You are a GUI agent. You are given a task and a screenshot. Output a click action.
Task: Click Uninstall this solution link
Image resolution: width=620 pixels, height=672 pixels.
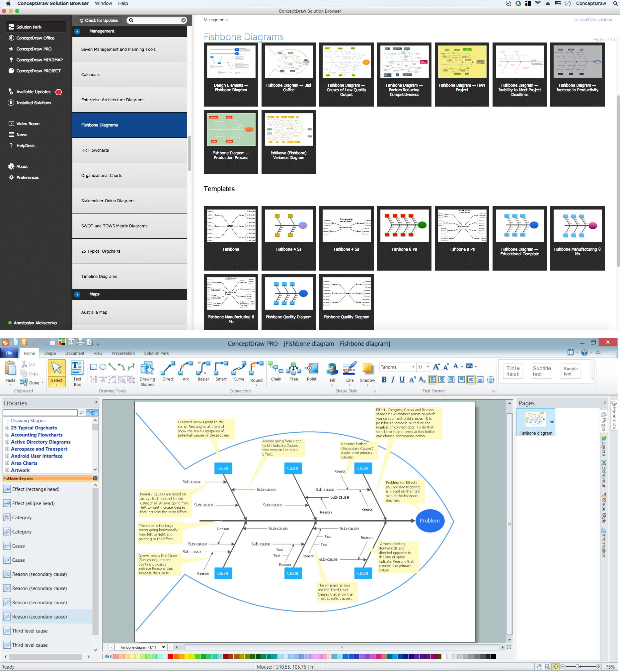[x=592, y=20]
